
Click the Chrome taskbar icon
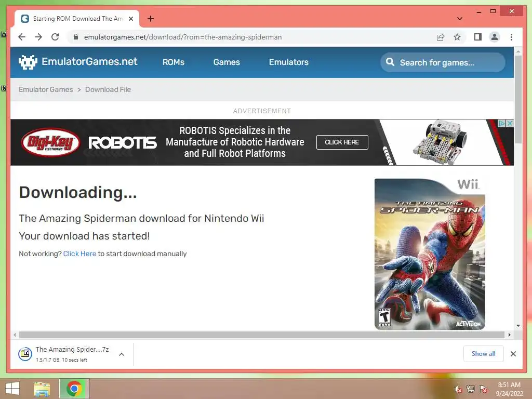(74, 389)
